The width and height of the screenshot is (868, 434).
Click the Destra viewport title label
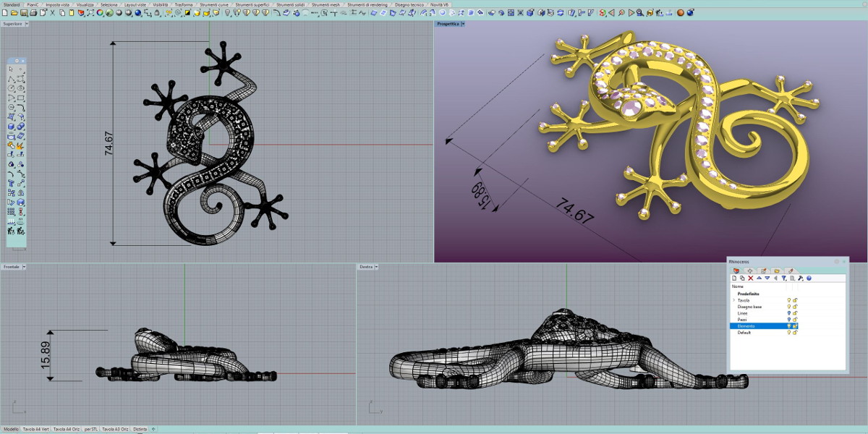click(367, 267)
